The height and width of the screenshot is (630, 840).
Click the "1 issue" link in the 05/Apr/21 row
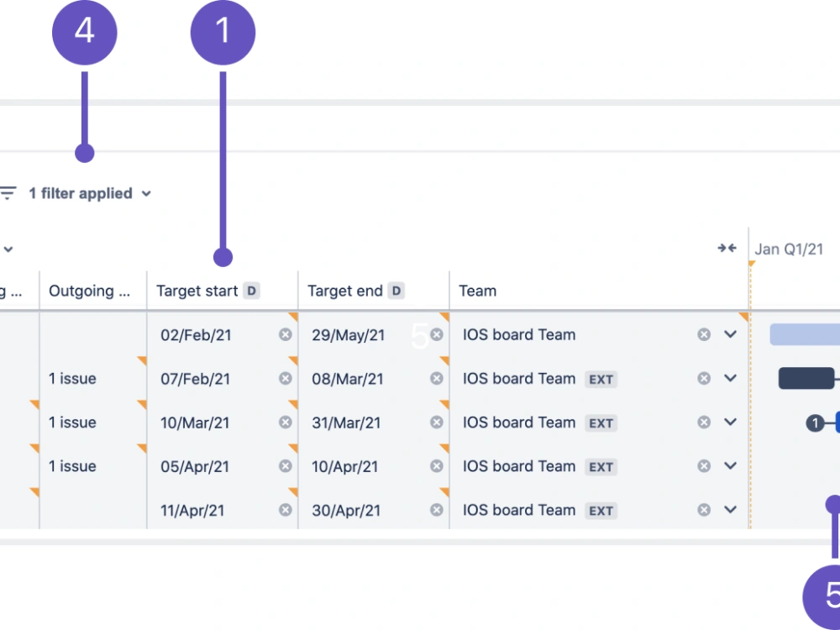tap(73, 465)
